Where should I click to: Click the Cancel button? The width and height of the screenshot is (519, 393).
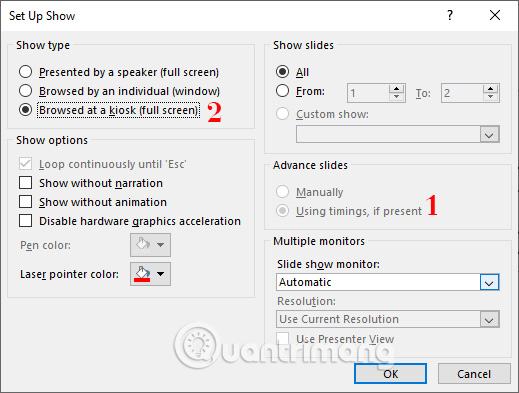pos(474,374)
